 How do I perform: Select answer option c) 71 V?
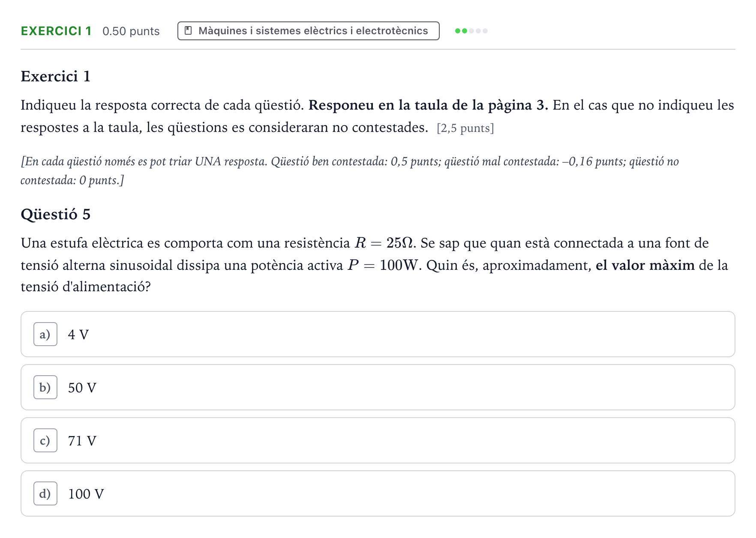[378, 440]
